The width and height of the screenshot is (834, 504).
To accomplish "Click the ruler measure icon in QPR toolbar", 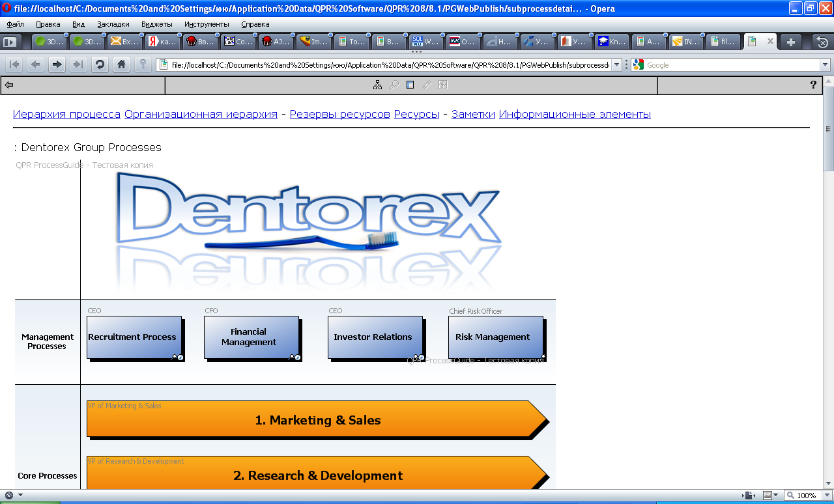I will 427,85.
